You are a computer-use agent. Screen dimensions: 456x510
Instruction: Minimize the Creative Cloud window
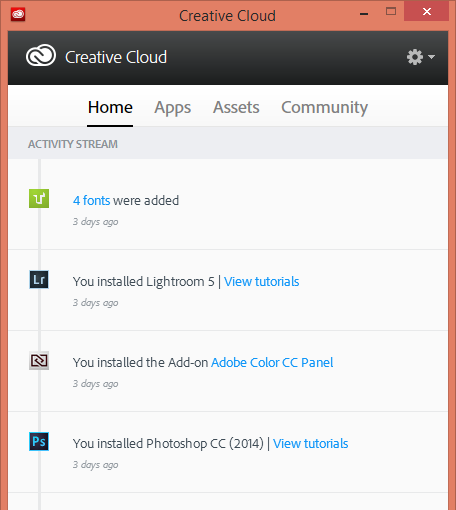(364, 14)
